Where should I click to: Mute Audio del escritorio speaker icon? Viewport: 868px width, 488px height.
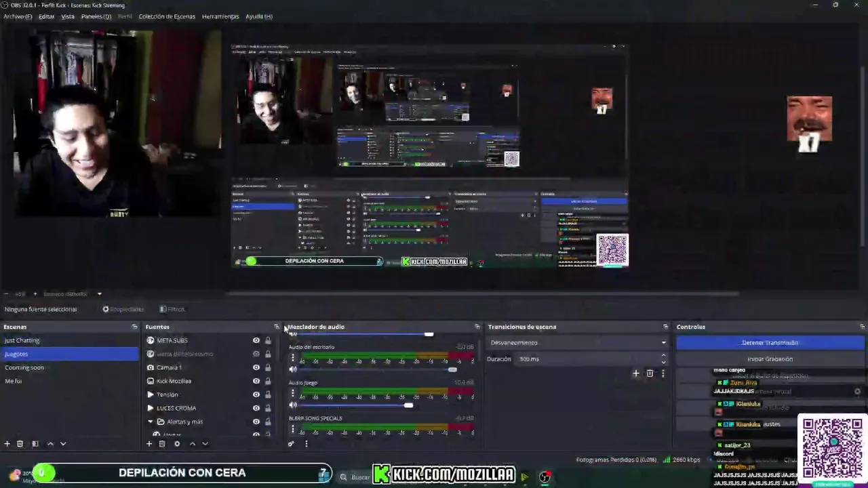point(293,369)
